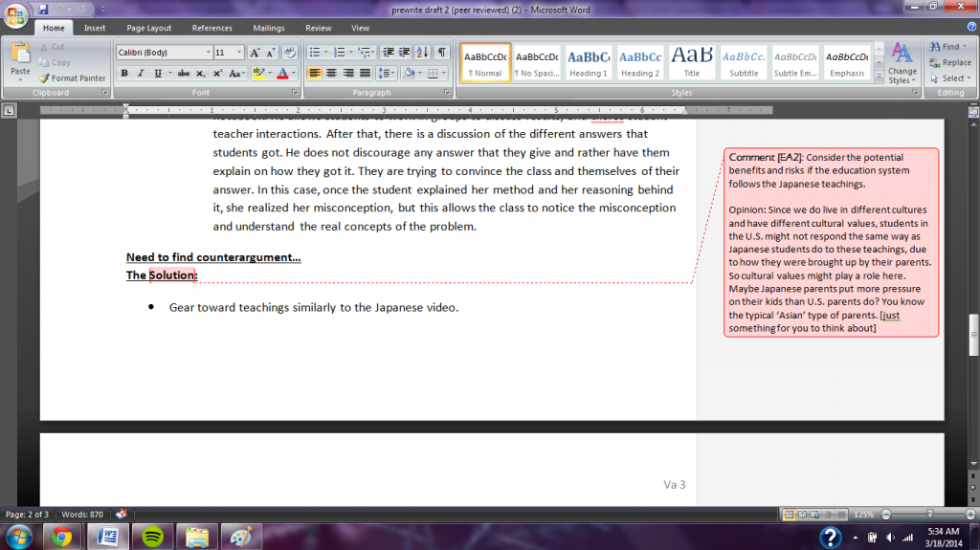Click the Format Painter tool

(x=73, y=78)
